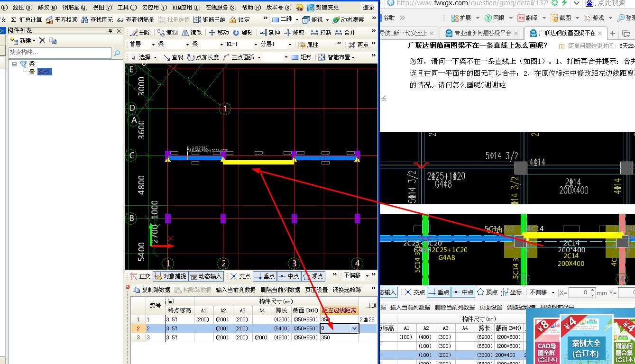Select the 复制 copy tool
This screenshot has height=364, width=635.
pos(167,33)
